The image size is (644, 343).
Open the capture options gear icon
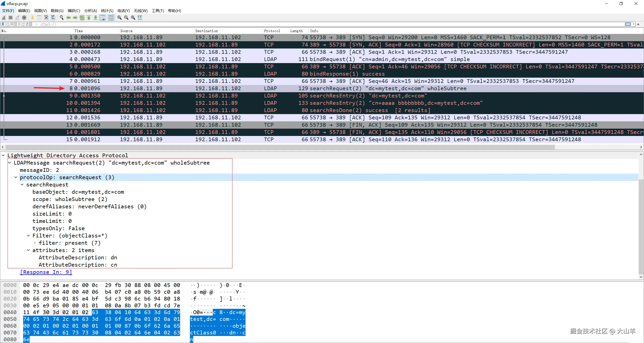tap(24, 18)
